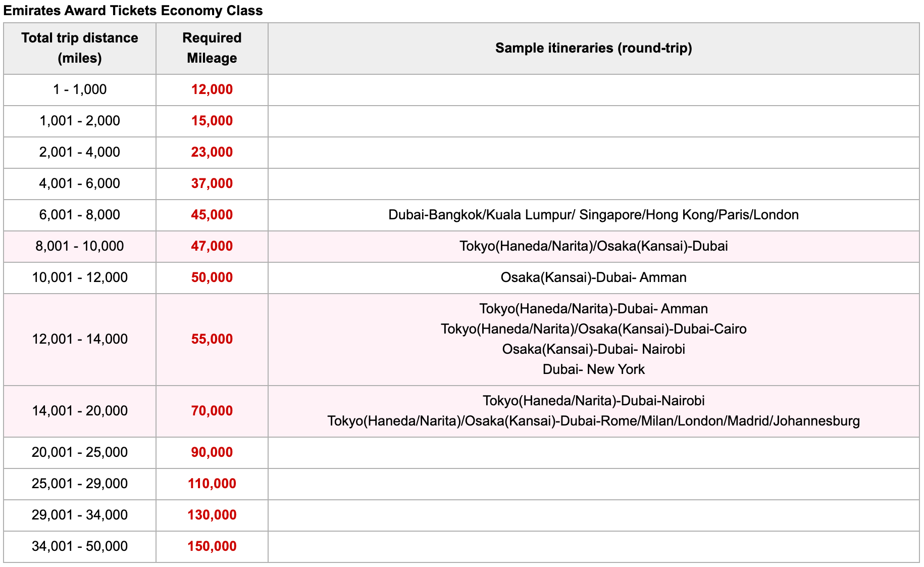Select the '50,000' mileage value
Image resolution: width=924 pixels, height=567 pixels.
212,277
